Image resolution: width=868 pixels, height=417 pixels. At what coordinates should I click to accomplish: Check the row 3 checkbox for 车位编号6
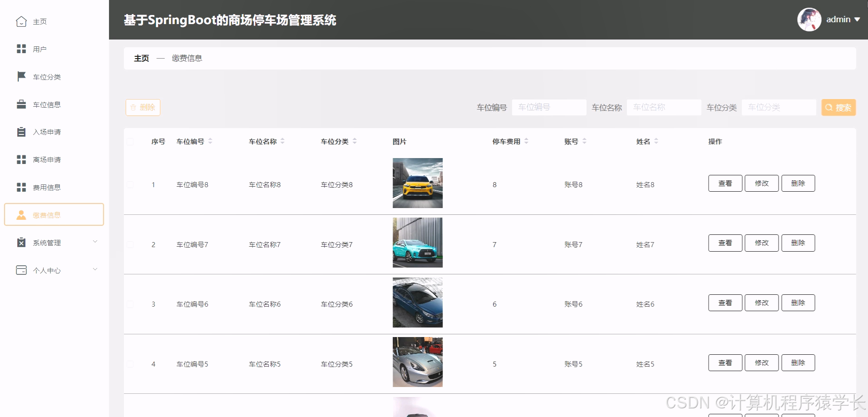tap(130, 304)
